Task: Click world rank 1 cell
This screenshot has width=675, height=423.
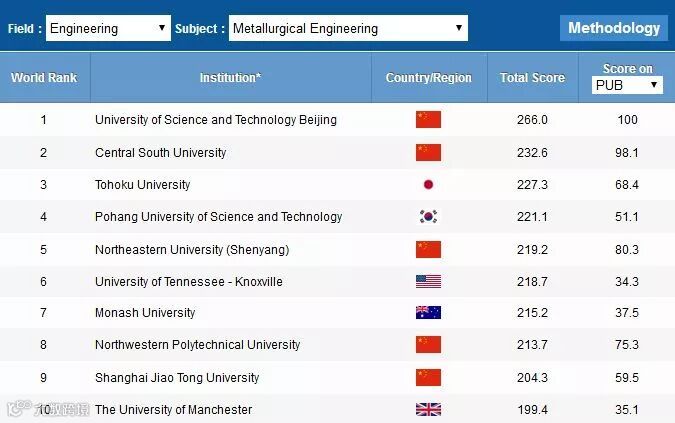Action: click(43, 120)
